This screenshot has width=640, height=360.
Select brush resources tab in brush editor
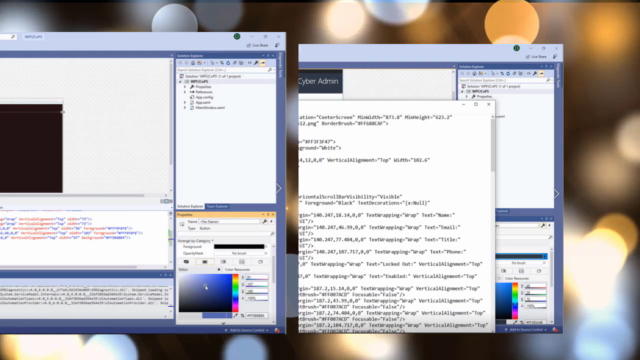point(260,262)
